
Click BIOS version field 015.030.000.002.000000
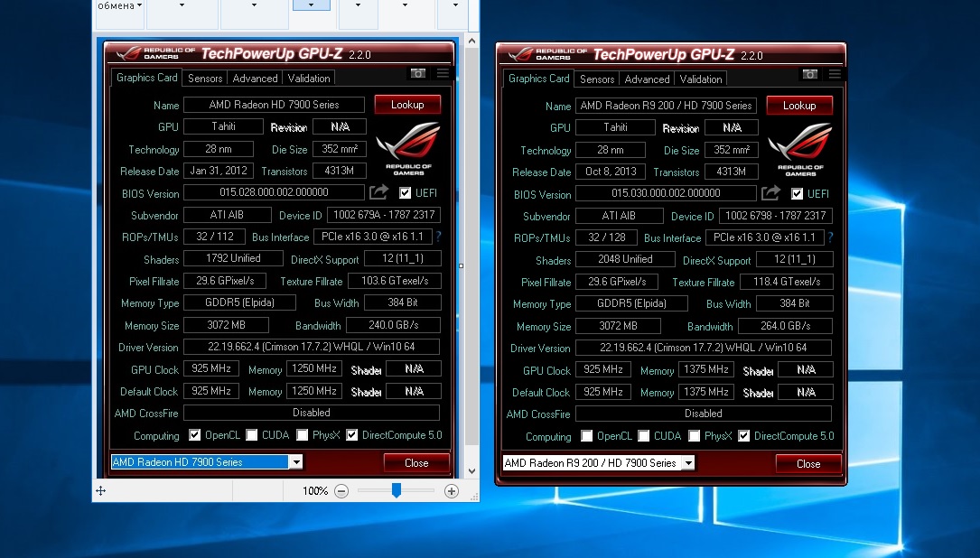(x=666, y=193)
